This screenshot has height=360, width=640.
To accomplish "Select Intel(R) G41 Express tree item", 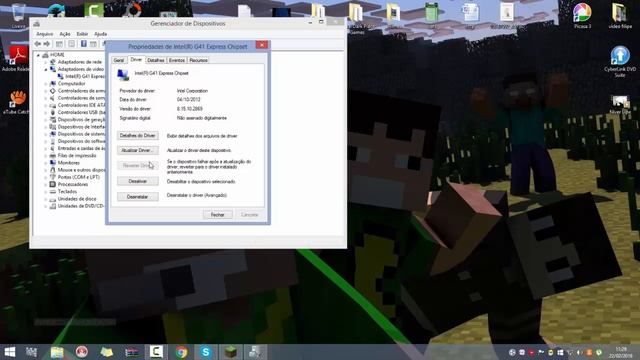I will (85, 76).
